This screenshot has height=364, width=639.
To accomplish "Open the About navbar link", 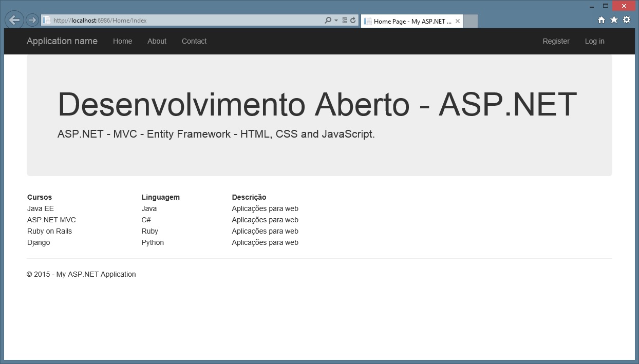I will point(157,41).
